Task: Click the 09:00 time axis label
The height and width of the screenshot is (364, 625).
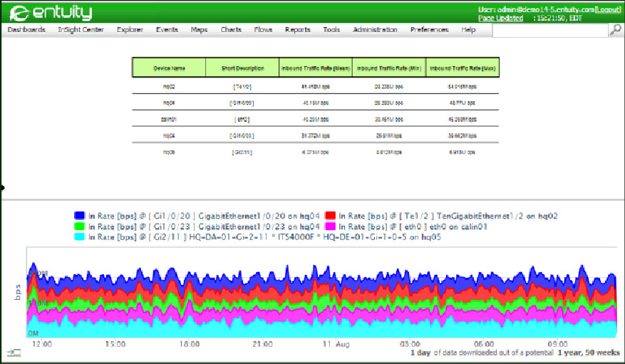Action: [x=557, y=343]
